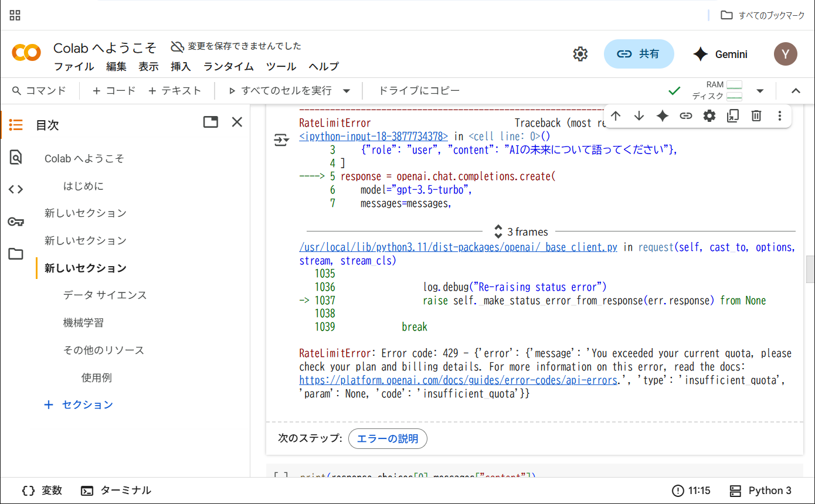Image resolution: width=815 pixels, height=504 pixels.
Task: Collapse the header with chevron up
Action: point(796,91)
